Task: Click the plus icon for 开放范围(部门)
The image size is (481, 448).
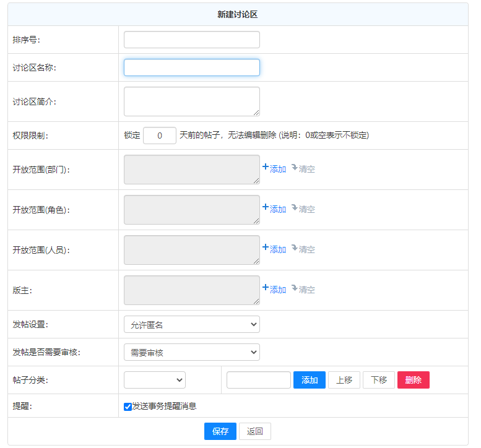Action: point(266,167)
